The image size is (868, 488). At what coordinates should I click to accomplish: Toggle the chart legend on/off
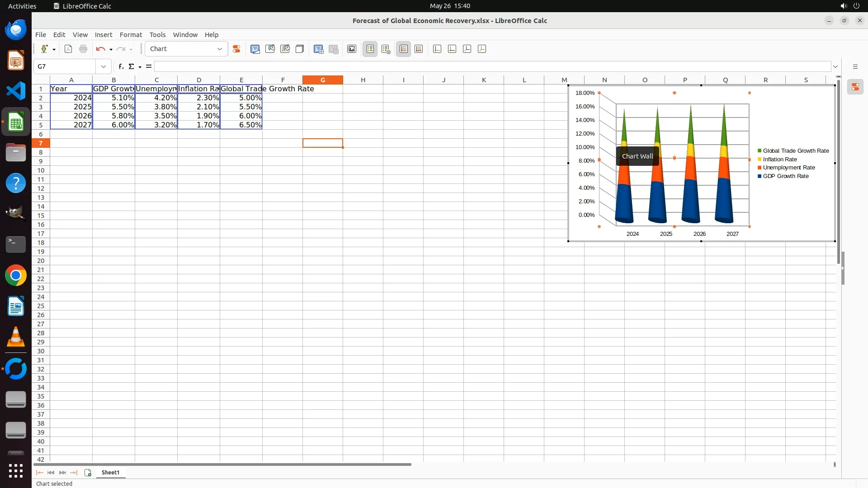tap(370, 49)
